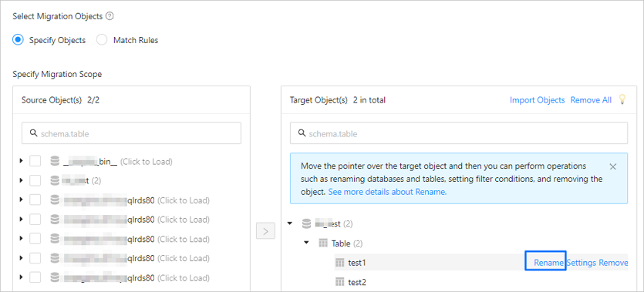Click the source objects schema.table search field
The width and height of the screenshot is (644, 292).
pos(131,133)
